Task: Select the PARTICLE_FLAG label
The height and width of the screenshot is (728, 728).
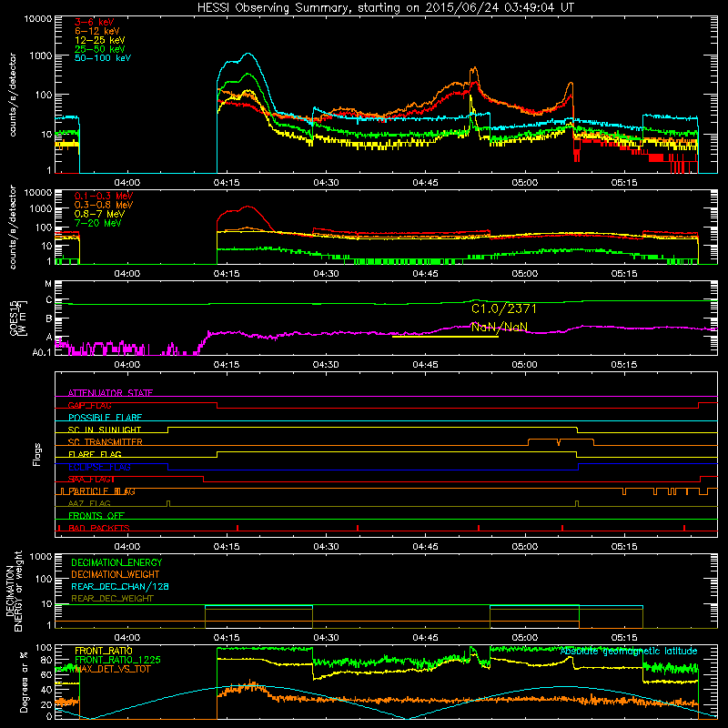Action: [x=102, y=491]
